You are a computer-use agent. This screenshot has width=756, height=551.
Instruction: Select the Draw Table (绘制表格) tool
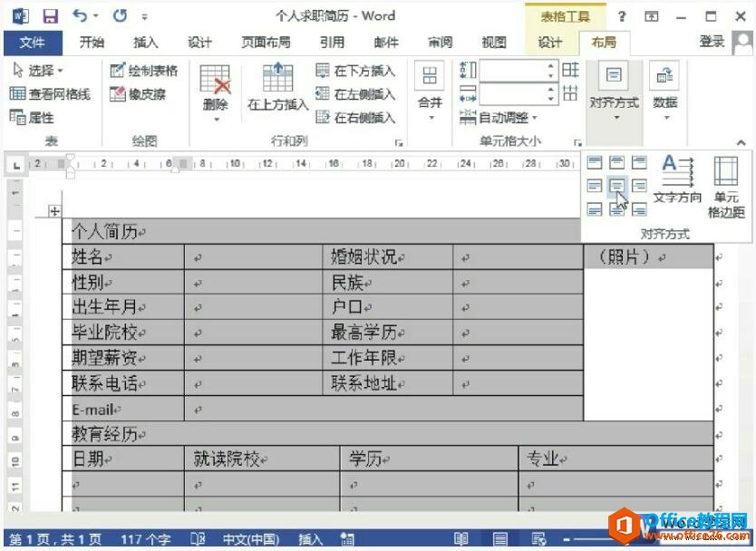[144, 71]
